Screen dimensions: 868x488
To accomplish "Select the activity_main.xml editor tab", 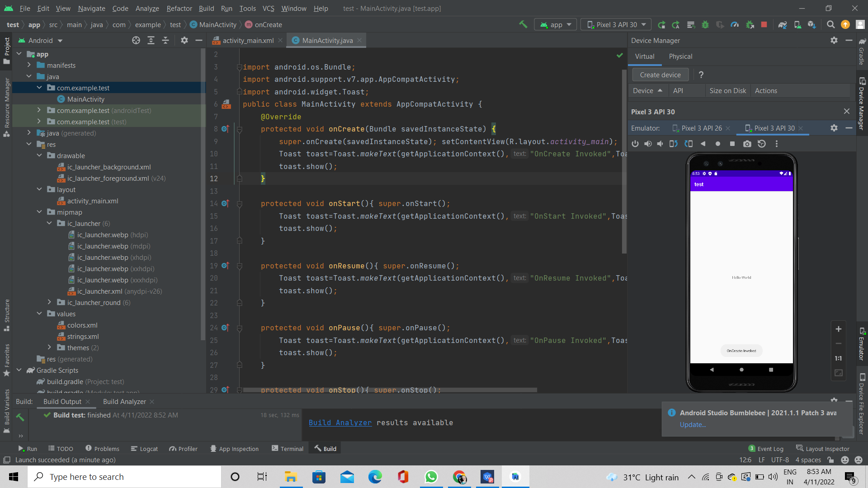I will click(x=246, y=40).
